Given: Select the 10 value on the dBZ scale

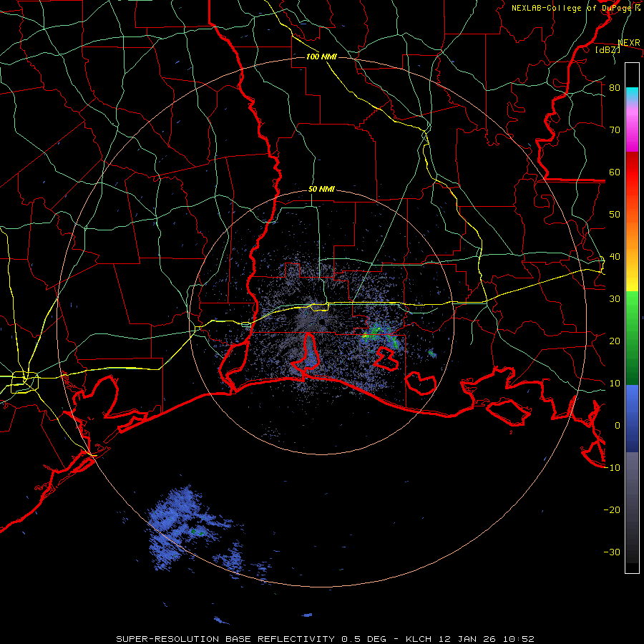Looking at the screenshot, I should click(615, 384).
